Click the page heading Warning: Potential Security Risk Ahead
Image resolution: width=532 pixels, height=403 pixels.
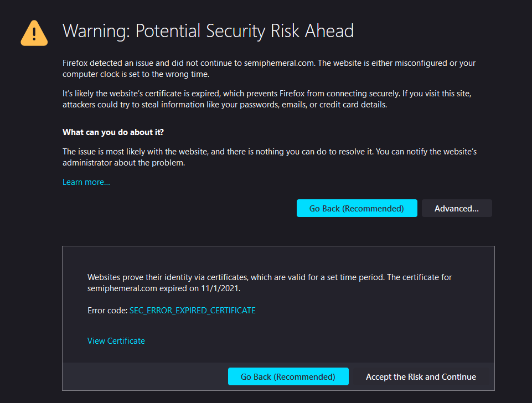209,31
